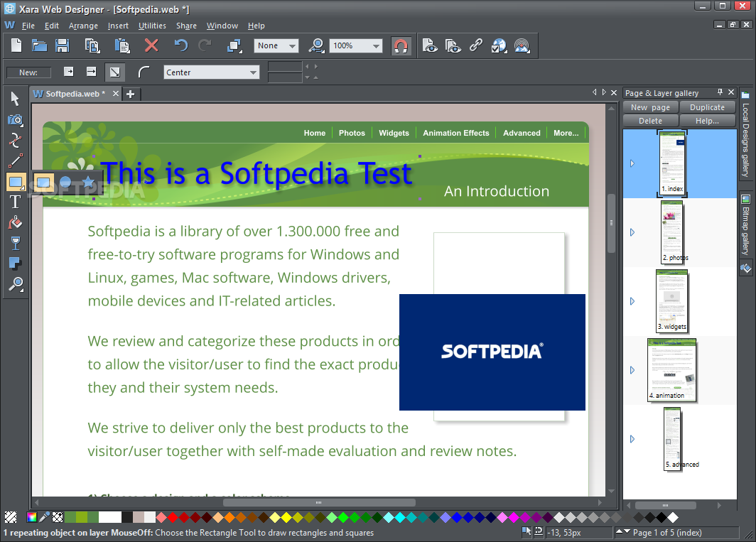
Task: Expand layers of 4. animation page
Action: point(632,370)
